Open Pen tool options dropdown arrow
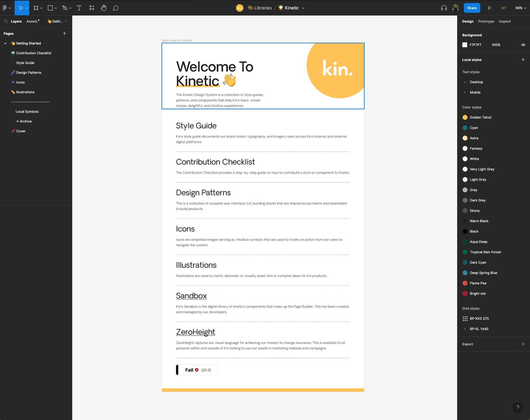 point(70,8)
